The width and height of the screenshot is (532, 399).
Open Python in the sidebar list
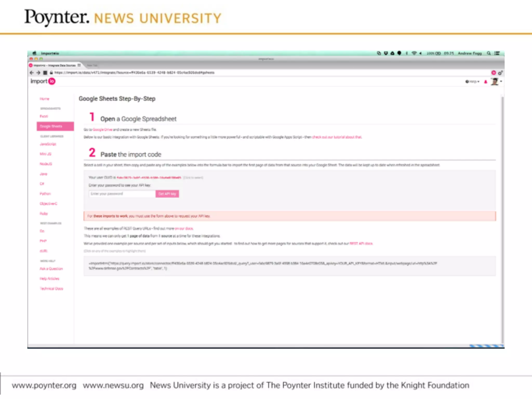point(45,194)
